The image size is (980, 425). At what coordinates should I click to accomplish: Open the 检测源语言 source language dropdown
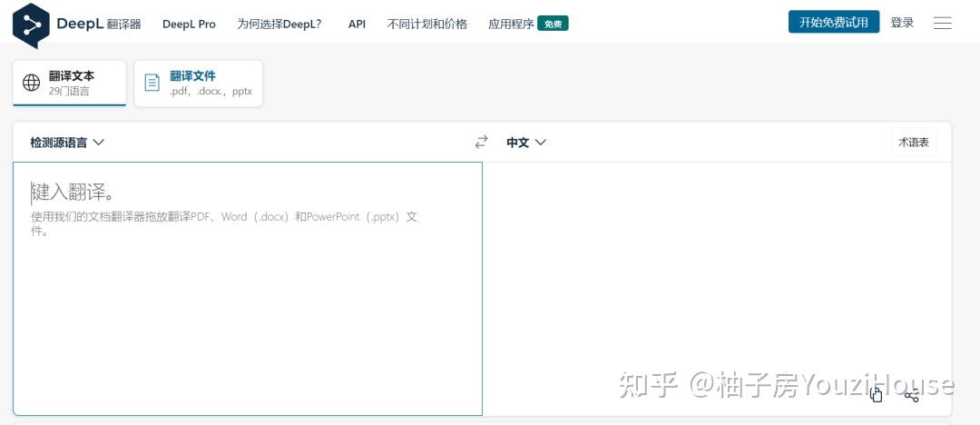tap(67, 143)
